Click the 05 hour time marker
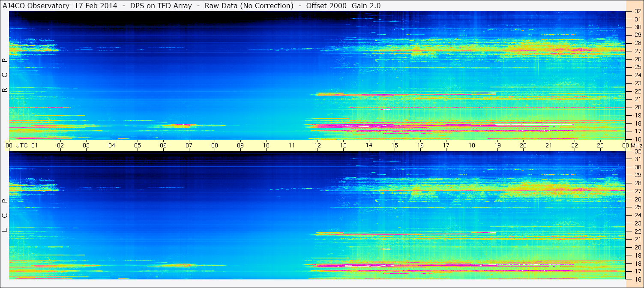644x288 pixels. click(x=138, y=145)
